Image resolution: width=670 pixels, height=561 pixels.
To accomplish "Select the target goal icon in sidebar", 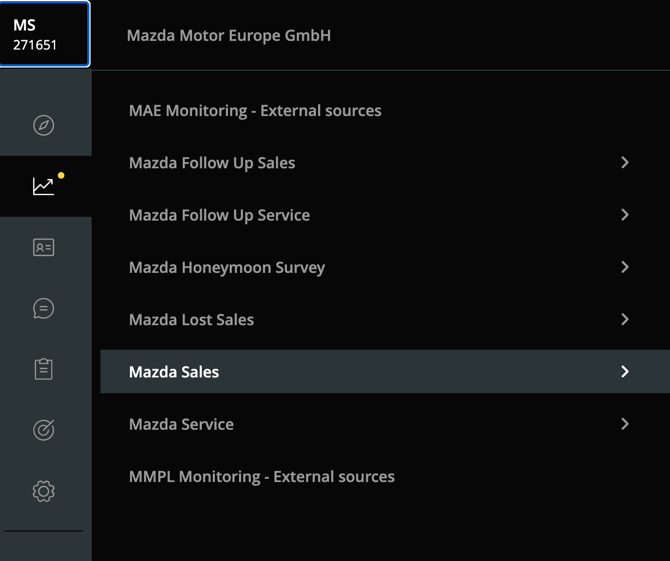I will click(43, 430).
